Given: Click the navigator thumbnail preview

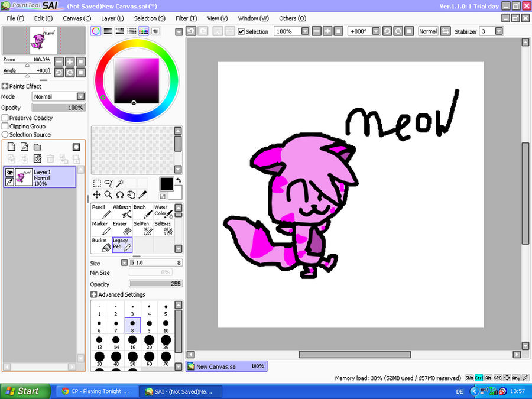Looking at the screenshot, I should tap(44, 40).
